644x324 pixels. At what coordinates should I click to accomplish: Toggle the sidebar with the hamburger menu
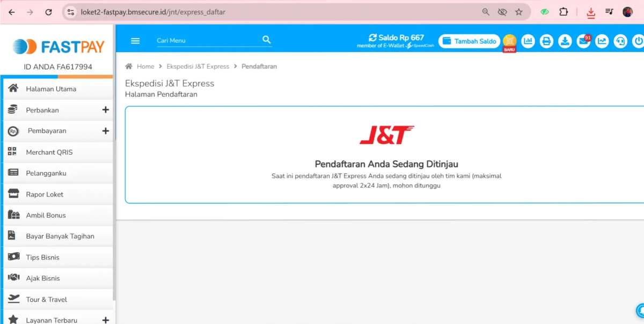(135, 40)
